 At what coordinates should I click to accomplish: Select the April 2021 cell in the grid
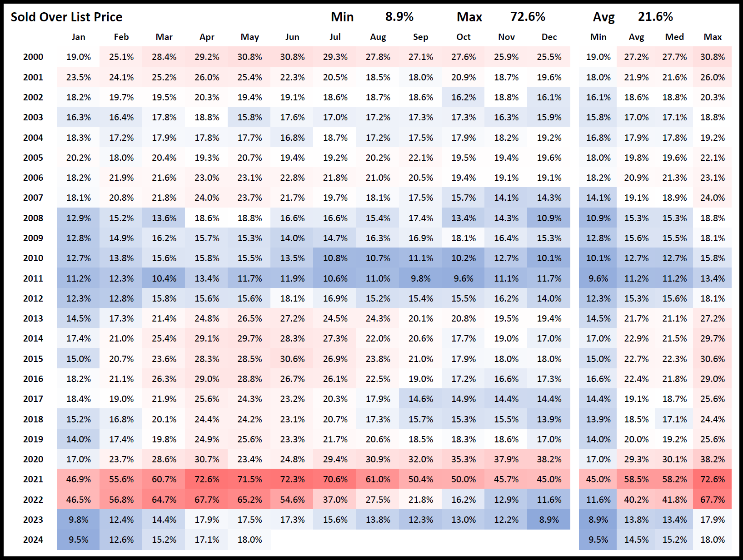[207, 479]
